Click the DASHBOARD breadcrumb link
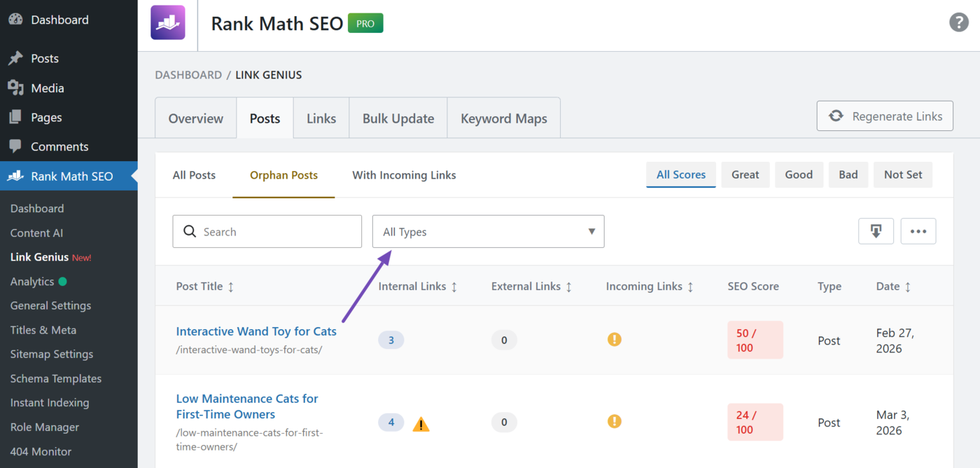Image resolution: width=980 pixels, height=468 pixels. point(188,75)
